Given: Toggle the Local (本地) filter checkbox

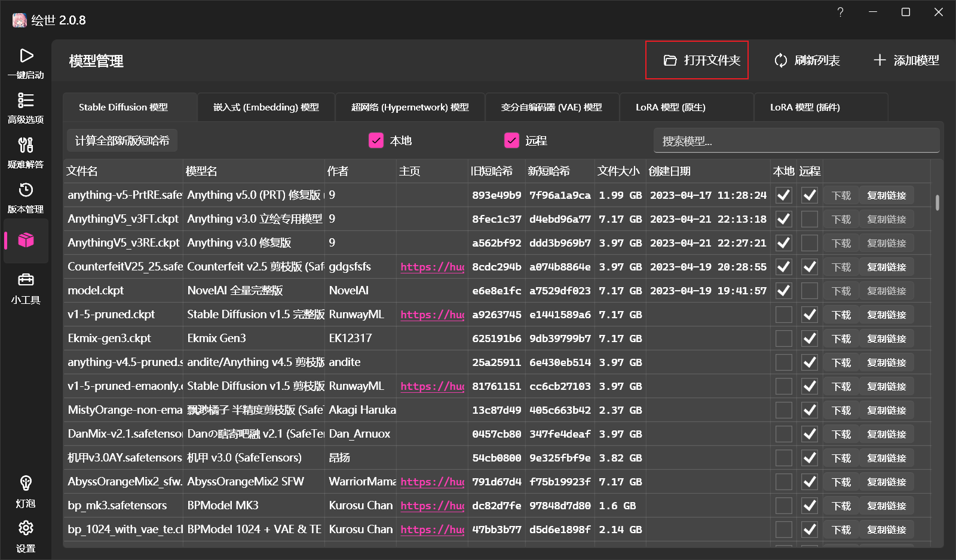Looking at the screenshot, I should [376, 140].
